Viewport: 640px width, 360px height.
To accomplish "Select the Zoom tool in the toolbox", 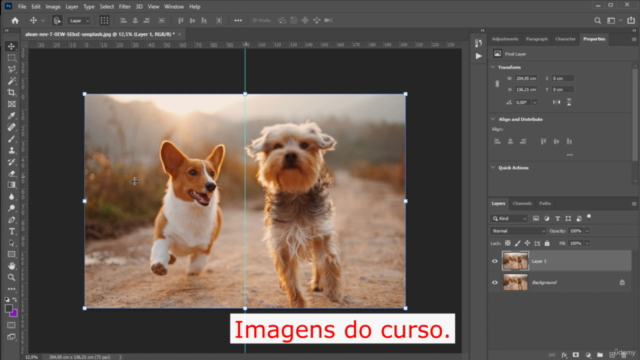I will pos(11,278).
